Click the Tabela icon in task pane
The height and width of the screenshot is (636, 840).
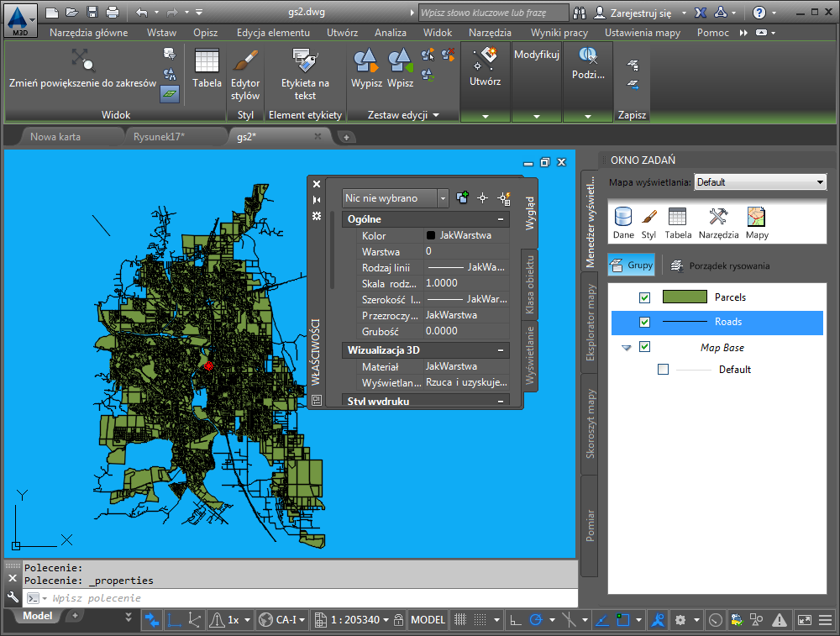(x=678, y=223)
